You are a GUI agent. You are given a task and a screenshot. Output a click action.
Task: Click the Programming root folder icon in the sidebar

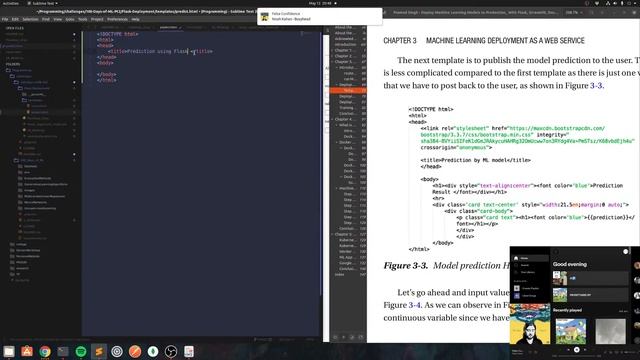point(8,70)
